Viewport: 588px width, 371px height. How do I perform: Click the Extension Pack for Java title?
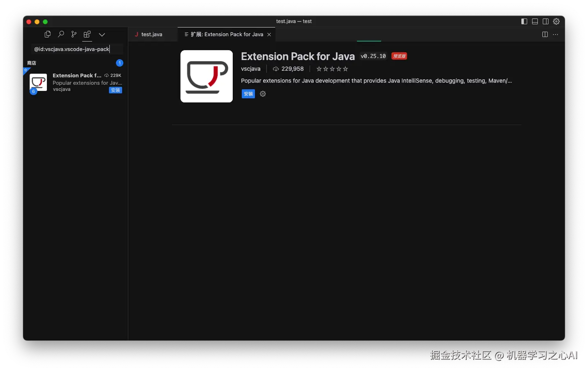[298, 56]
